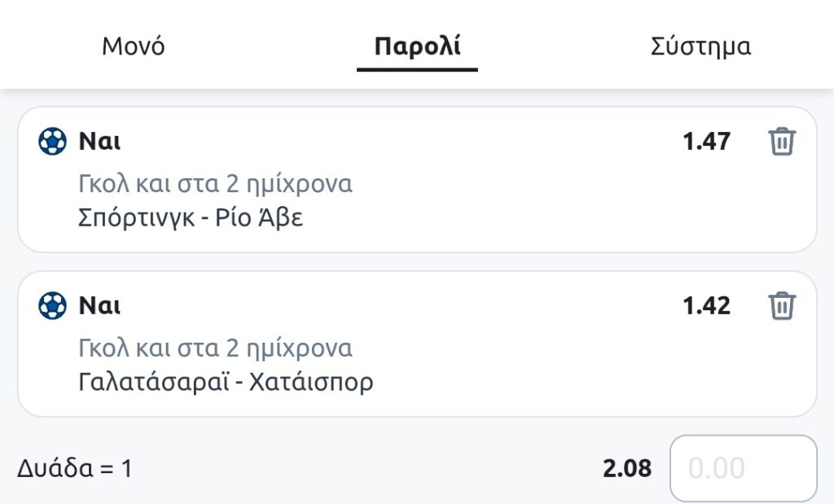
Task: Click the 1.47 odds value
Action: 706,142
